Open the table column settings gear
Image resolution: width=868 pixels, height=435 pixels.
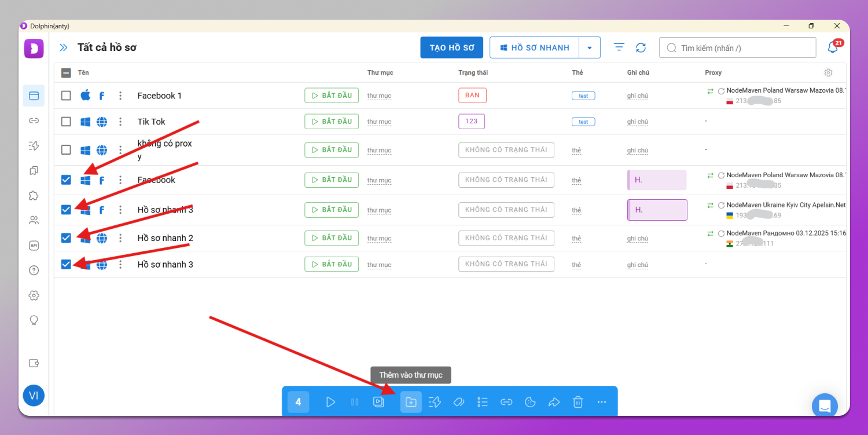coord(828,73)
